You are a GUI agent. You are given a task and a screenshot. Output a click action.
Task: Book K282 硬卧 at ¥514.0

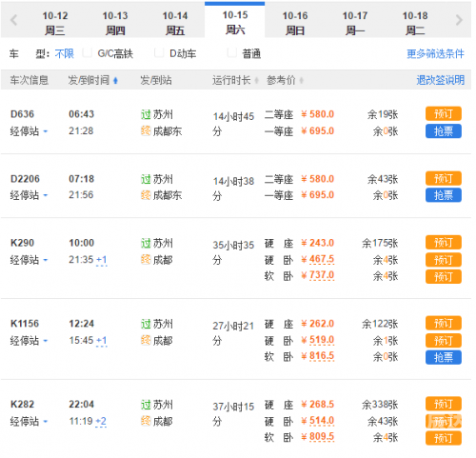click(444, 422)
